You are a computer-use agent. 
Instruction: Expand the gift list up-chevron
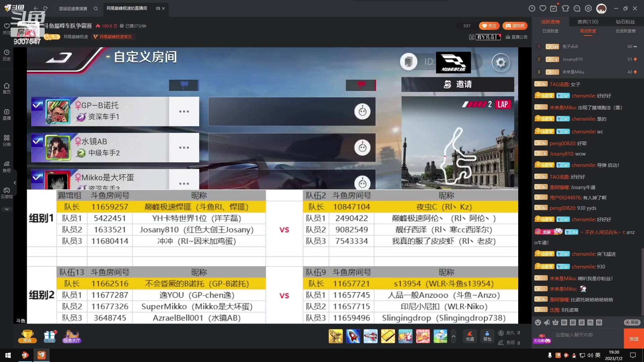pyautogui.click(x=453, y=336)
